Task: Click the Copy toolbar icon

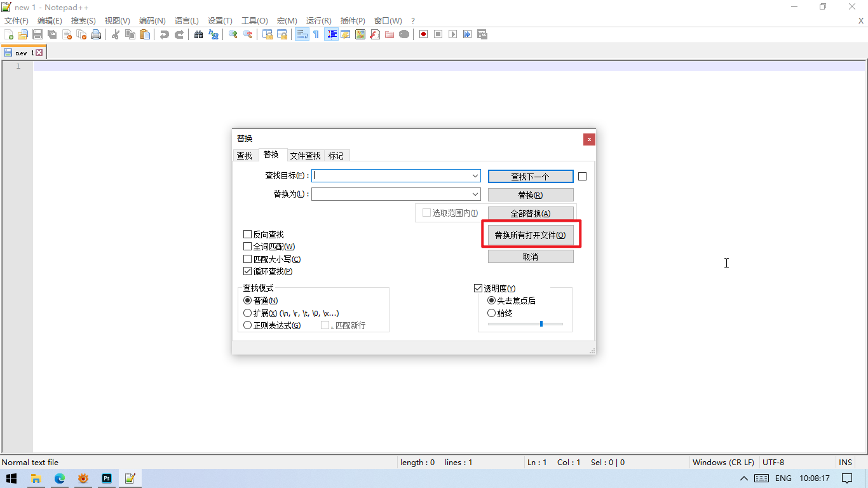Action: [130, 34]
